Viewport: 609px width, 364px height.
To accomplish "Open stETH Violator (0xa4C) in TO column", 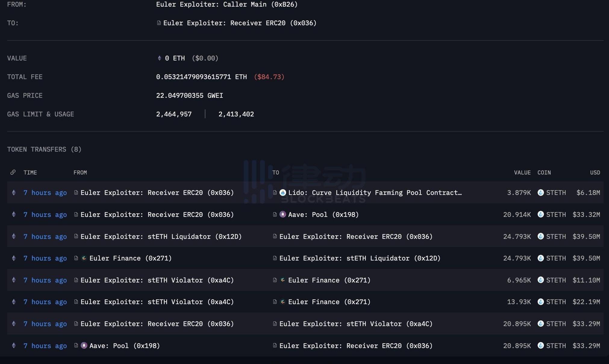I will tap(356, 324).
